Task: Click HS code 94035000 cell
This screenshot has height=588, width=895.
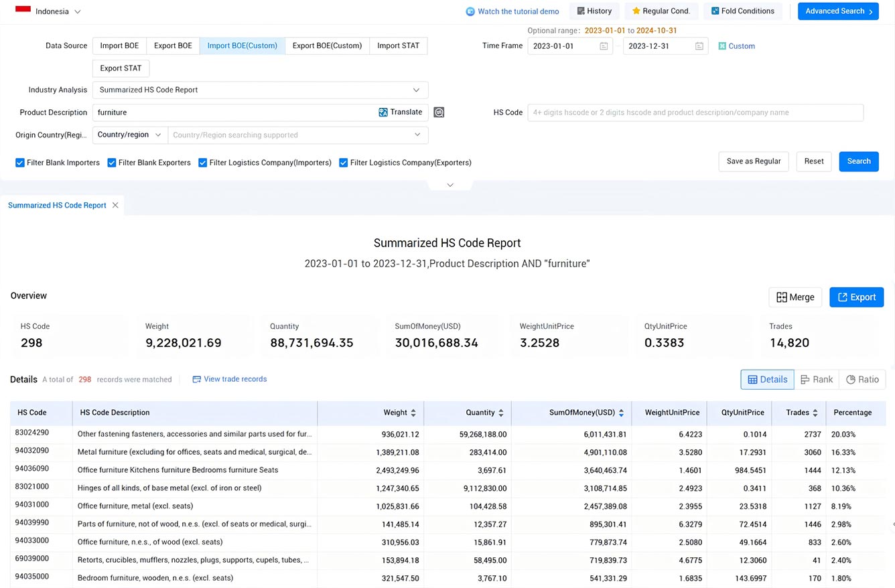Action: click(x=32, y=577)
